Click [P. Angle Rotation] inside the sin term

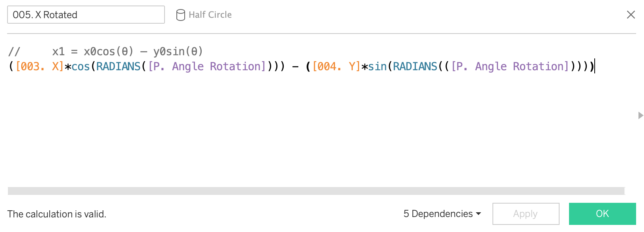pos(510,66)
